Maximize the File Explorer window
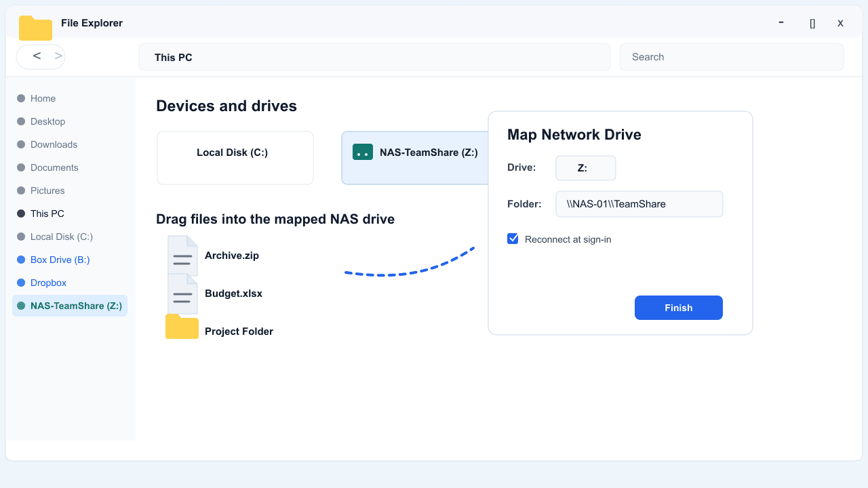The image size is (868, 488). [x=812, y=23]
